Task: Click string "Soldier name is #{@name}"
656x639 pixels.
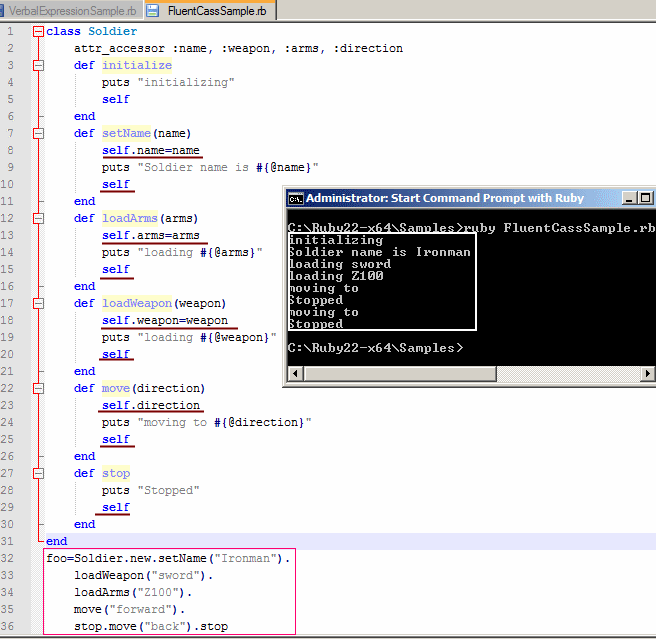Action: click(x=228, y=167)
